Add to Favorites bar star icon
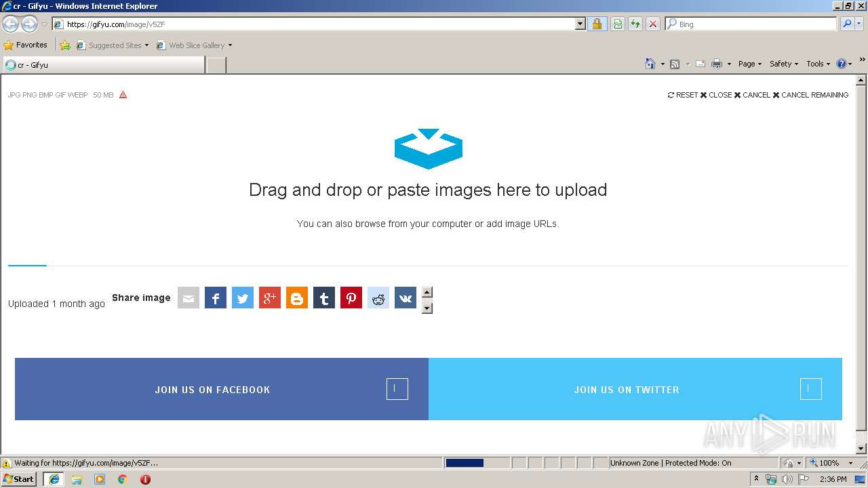 click(x=65, y=45)
